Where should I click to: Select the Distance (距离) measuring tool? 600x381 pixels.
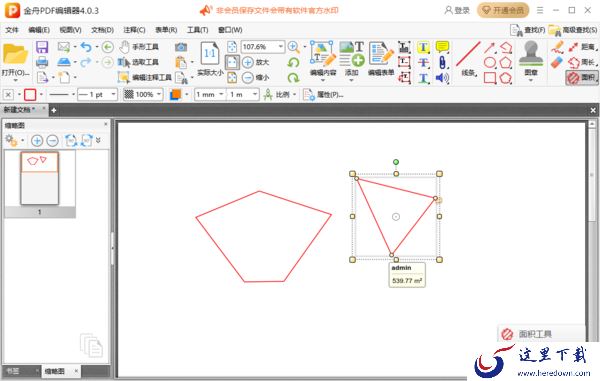click(x=582, y=47)
